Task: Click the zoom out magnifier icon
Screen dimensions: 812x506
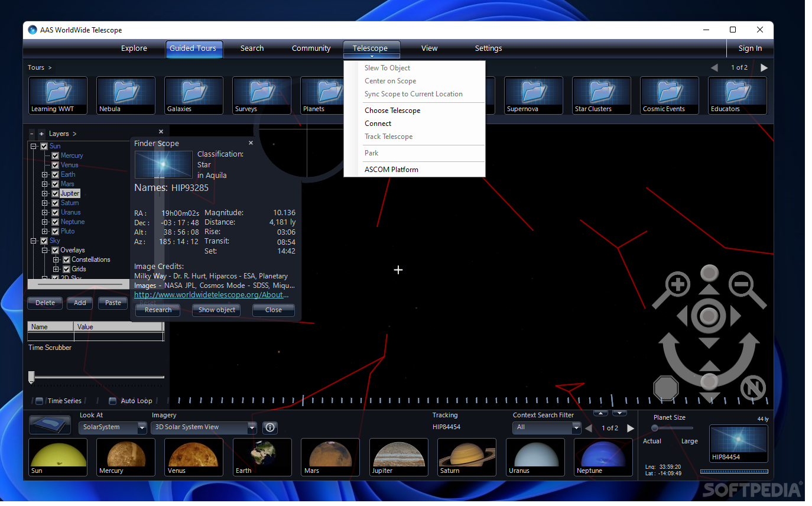Action: click(x=741, y=286)
